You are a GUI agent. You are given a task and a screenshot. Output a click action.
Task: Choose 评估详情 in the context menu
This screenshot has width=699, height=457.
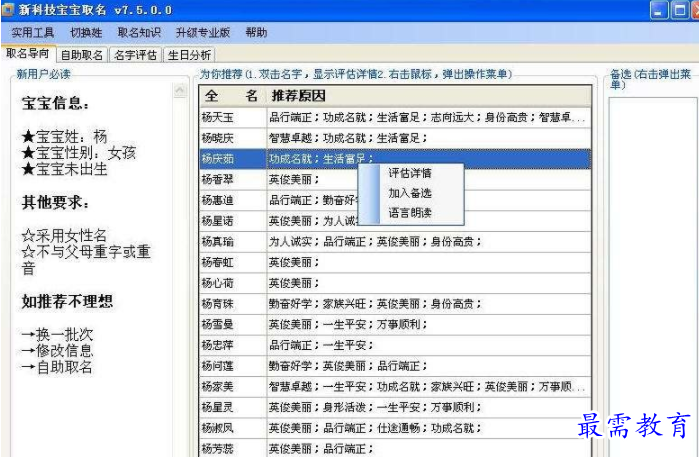(410, 173)
